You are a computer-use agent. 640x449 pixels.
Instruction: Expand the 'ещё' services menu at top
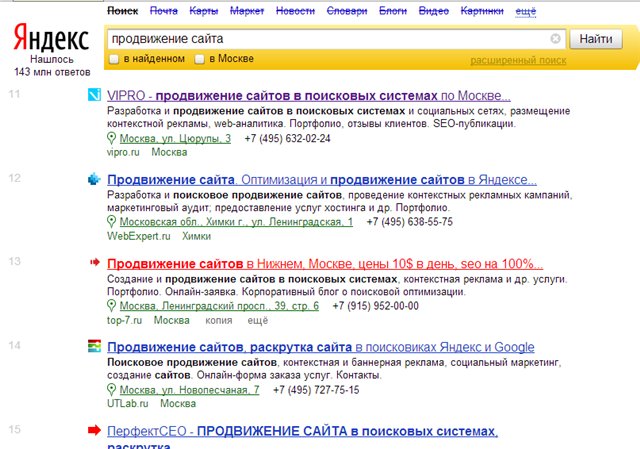(x=526, y=11)
